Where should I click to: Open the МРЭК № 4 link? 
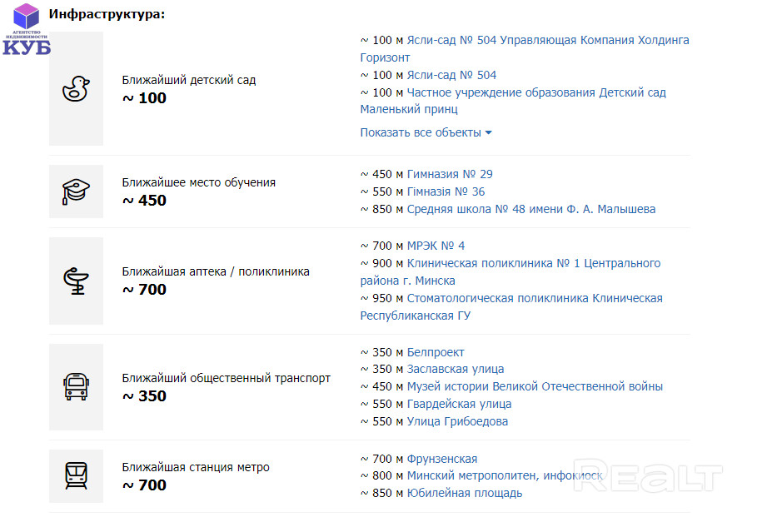pos(436,246)
